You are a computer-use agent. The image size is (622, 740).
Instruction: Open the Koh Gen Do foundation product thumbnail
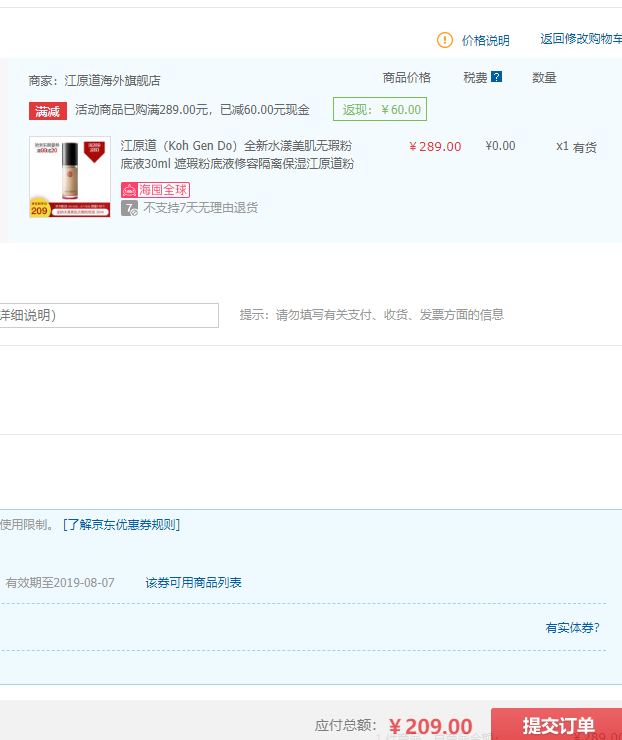(70, 177)
